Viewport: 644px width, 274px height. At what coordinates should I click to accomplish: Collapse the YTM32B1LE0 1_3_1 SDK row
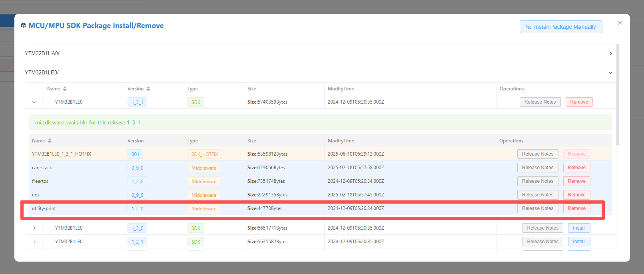34,102
